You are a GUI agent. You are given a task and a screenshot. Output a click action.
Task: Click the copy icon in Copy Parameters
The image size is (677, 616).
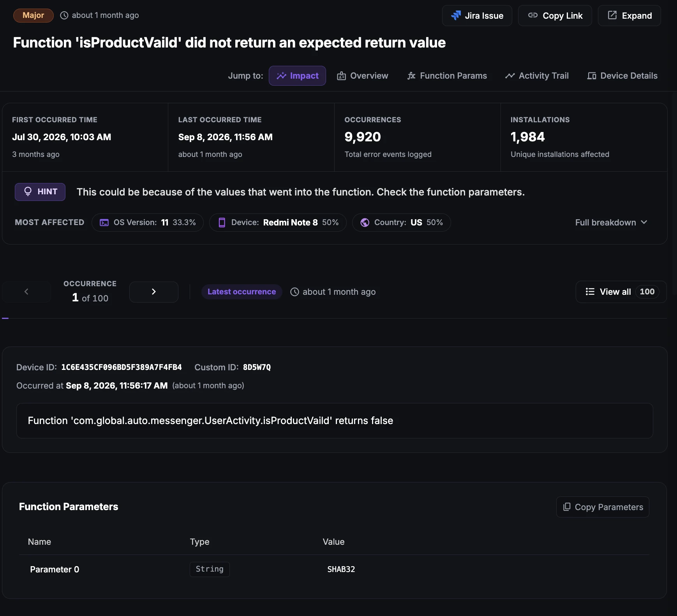(x=567, y=507)
